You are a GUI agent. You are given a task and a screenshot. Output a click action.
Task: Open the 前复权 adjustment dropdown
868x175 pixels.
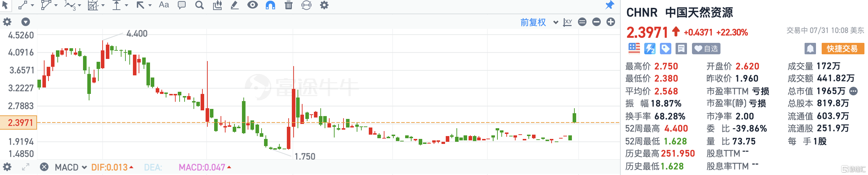click(539, 22)
